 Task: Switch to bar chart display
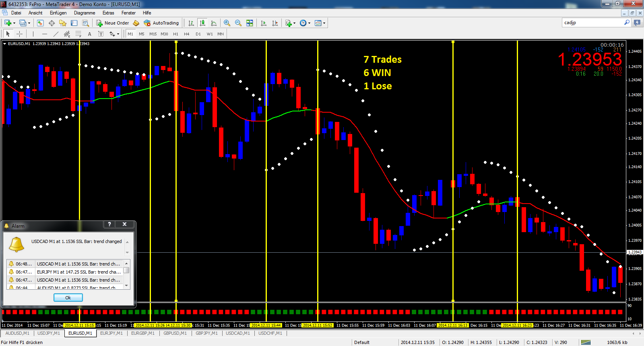pyautogui.click(x=191, y=23)
